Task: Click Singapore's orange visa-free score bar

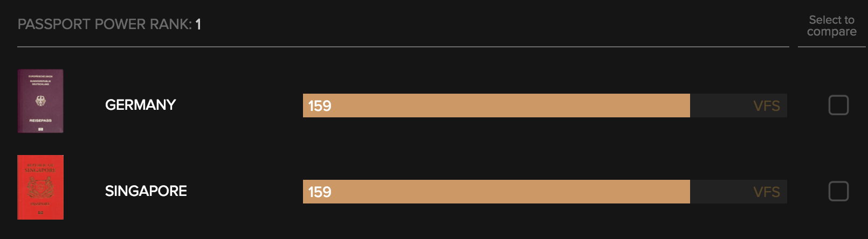Action: tap(496, 192)
